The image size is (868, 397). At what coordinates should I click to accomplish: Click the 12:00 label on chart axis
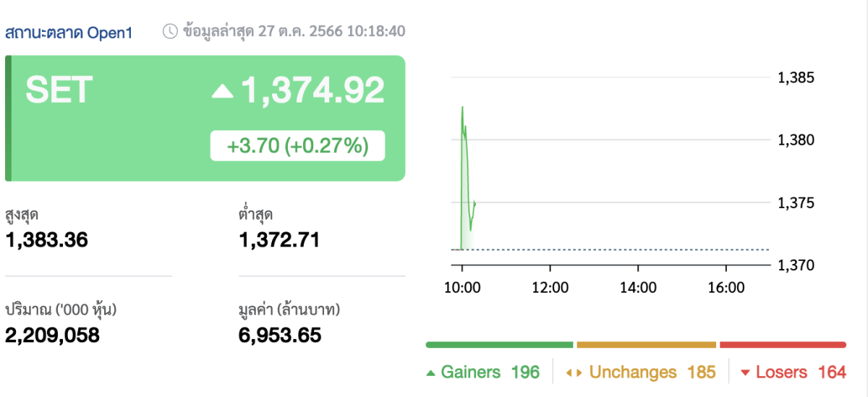[x=550, y=288]
